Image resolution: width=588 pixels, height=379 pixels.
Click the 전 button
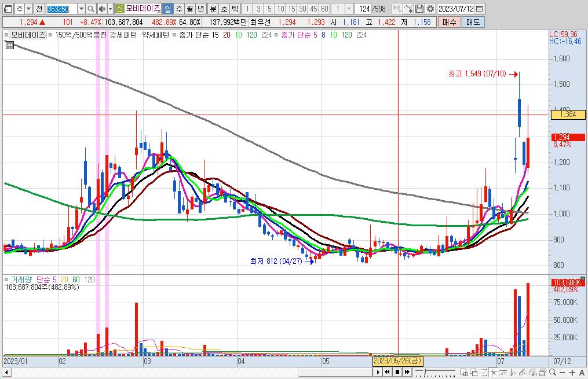[x=39, y=9]
